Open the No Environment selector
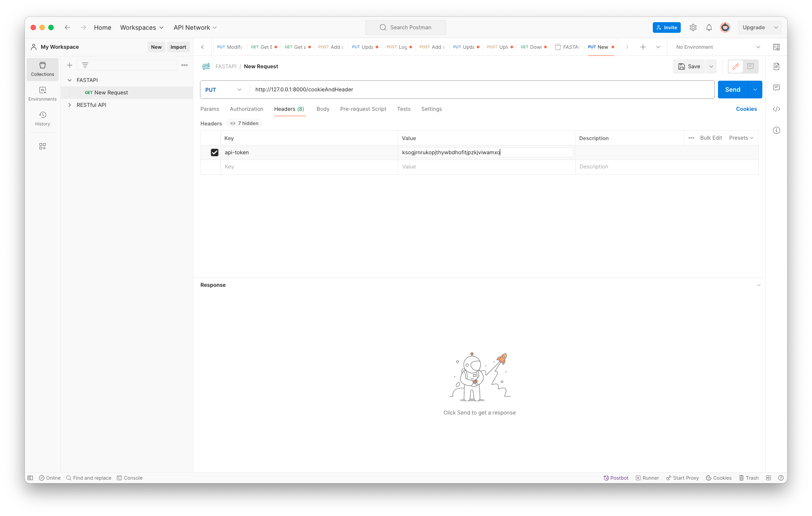This screenshot has width=812, height=516. point(718,47)
